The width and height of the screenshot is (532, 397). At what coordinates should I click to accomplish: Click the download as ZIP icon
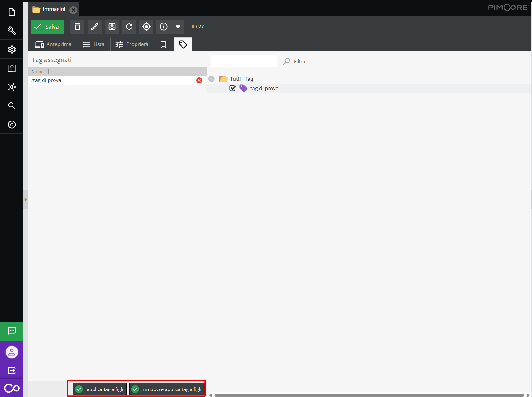click(x=112, y=27)
